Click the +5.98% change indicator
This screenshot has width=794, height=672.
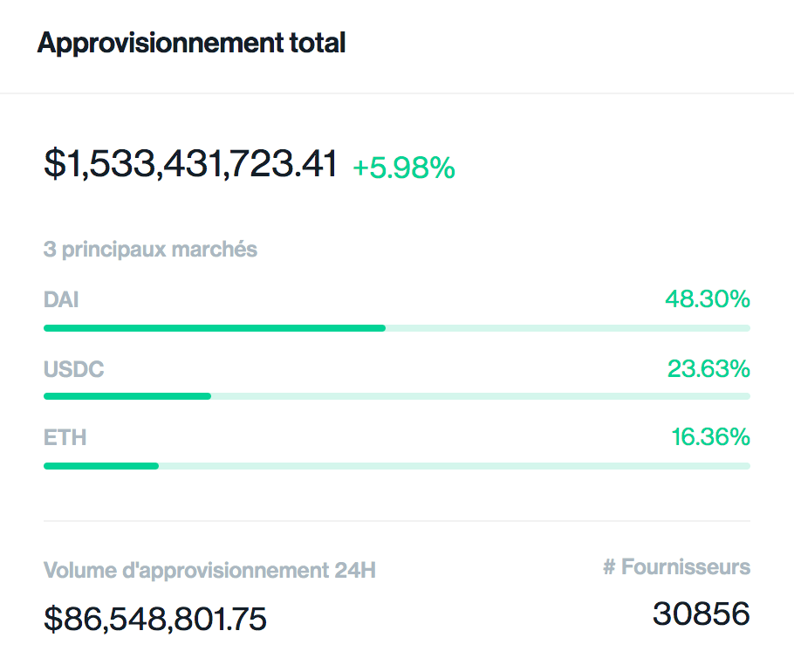[403, 168]
